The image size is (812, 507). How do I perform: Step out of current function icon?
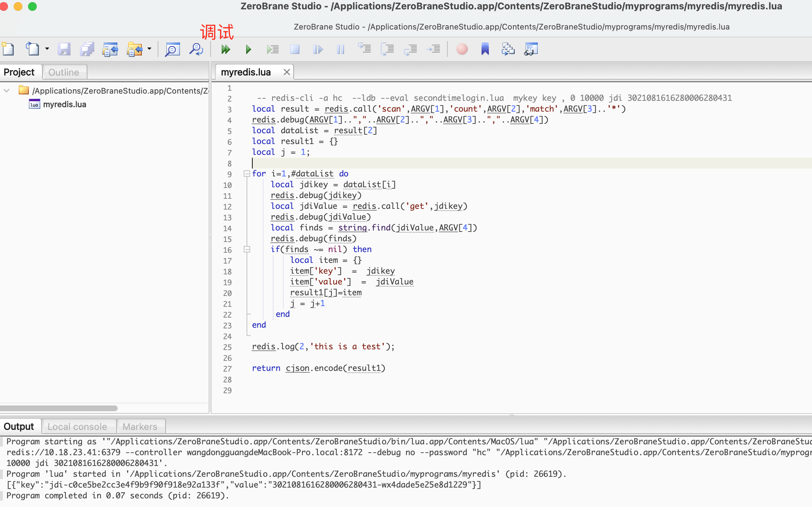click(410, 49)
